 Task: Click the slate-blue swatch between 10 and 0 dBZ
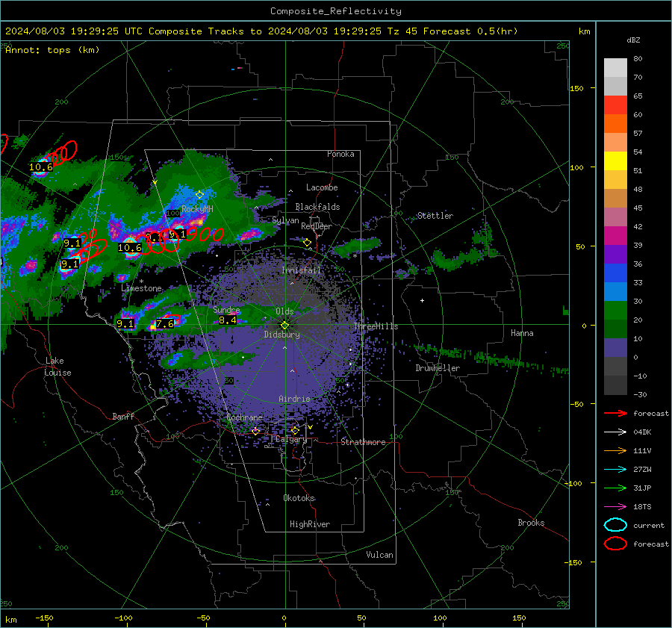(x=615, y=348)
